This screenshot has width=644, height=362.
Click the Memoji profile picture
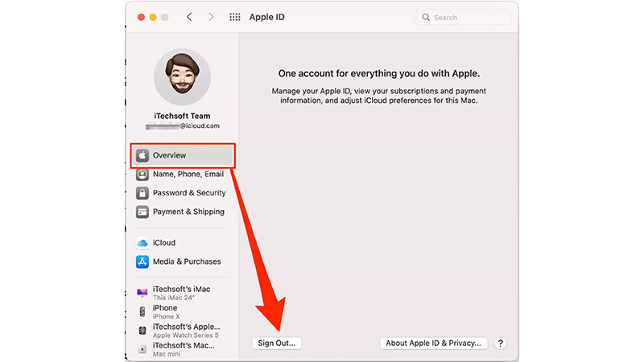[x=183, y=77]
